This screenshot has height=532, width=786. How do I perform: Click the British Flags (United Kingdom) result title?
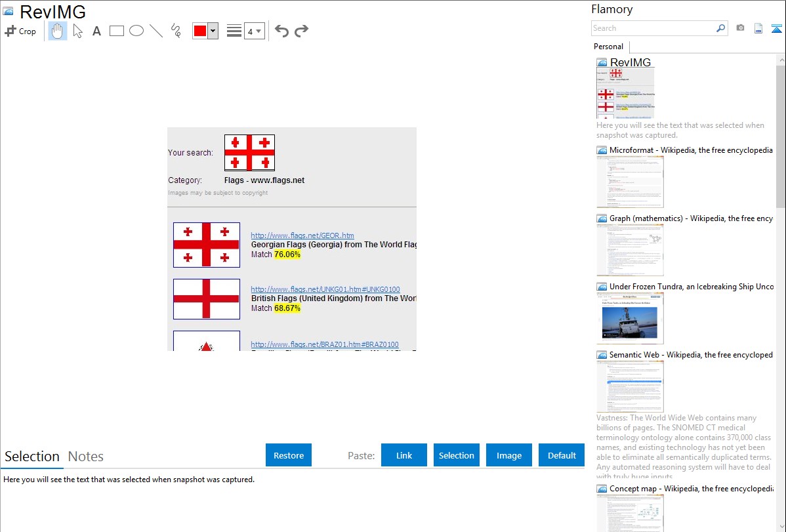tap(334, 298)
